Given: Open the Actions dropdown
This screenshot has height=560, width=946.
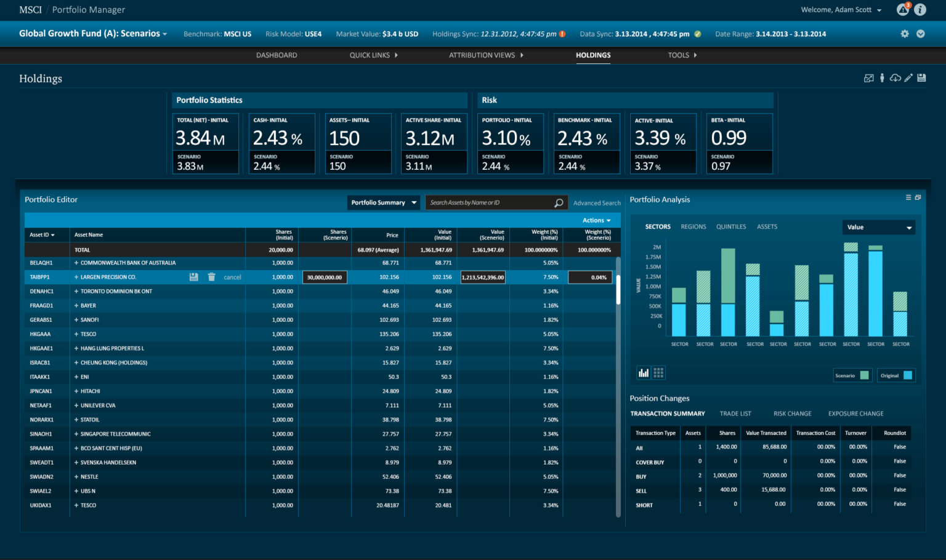Looking at the screenshot, I should 597,220.
